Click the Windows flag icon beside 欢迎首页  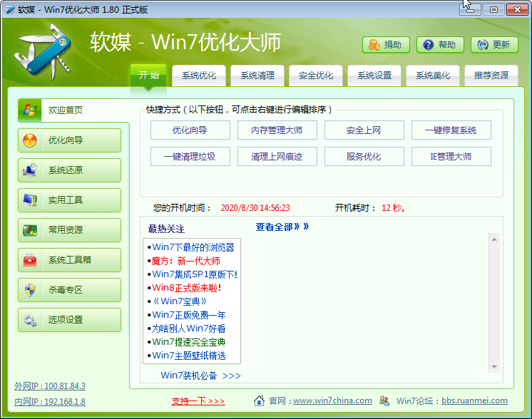tap(30, 110)
